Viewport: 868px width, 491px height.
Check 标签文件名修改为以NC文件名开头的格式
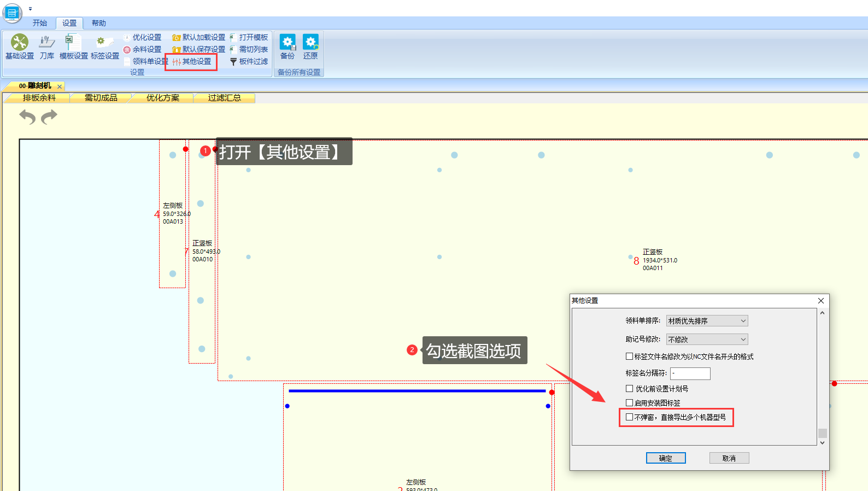tap(630, 356)
